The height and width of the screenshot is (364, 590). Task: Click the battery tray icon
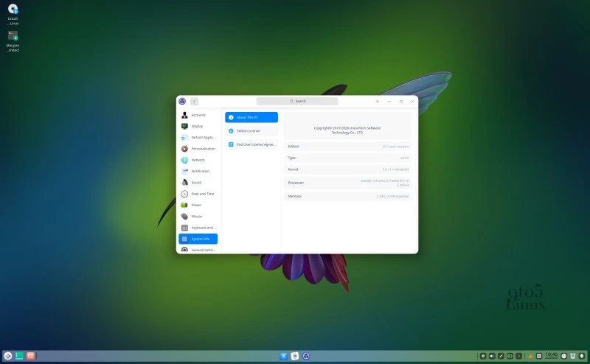pos(510,356)
